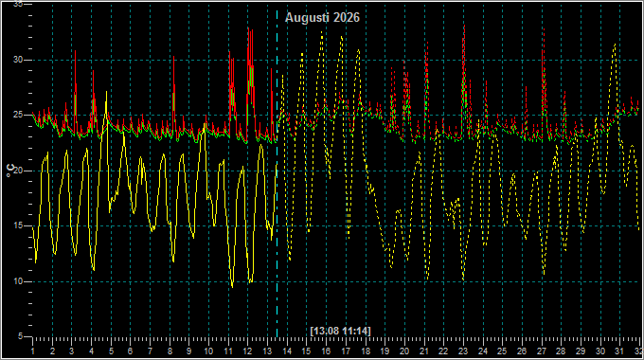The width and height of the screenshot is (644, 360).
Task: Click day 24 on the x-axis
Action: (x=483, y=351)
